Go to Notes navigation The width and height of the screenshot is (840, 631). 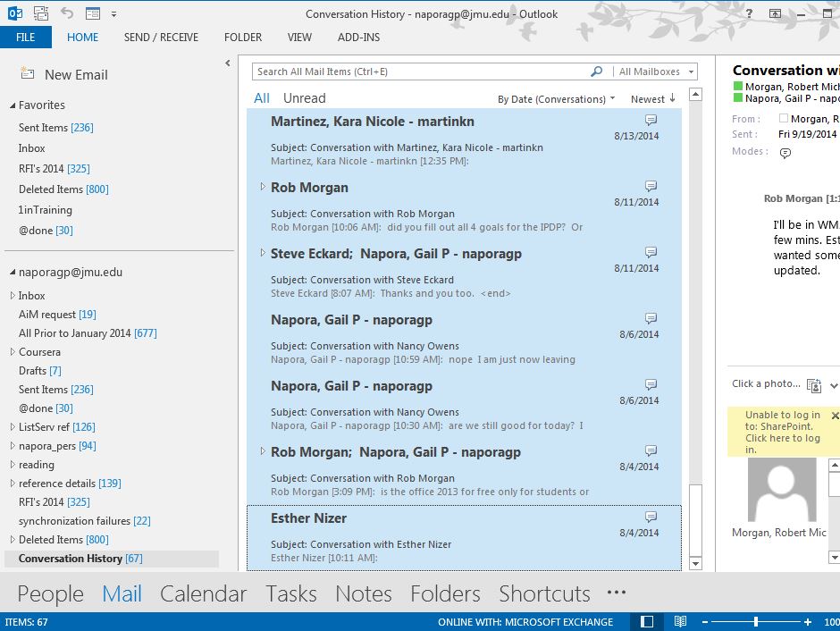[x=363, y=593]
